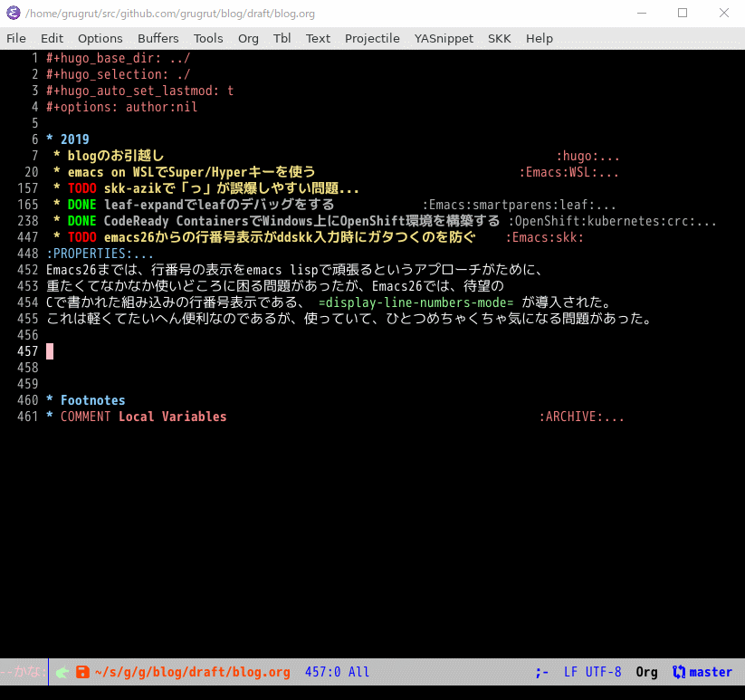Click the #+hugo_selection: ./ line
The image size is (745, 700).
[x=118, y=74]
